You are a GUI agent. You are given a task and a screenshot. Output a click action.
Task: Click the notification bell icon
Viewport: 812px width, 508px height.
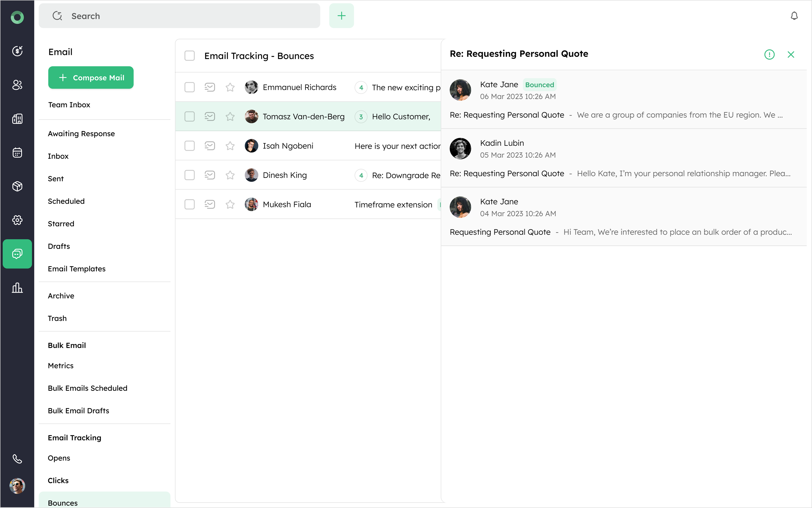point(794,16)
